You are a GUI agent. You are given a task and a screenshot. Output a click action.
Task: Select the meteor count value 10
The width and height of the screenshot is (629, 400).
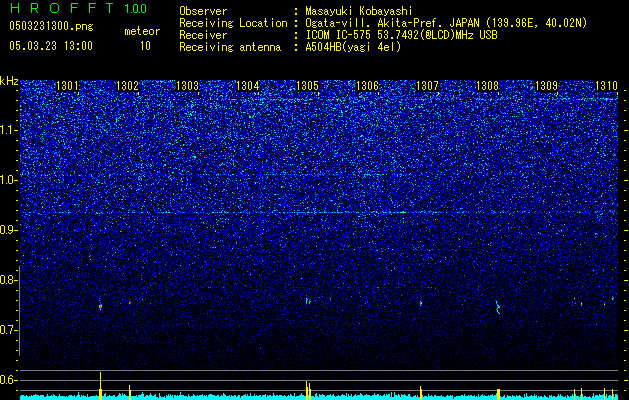pos(145,46)
